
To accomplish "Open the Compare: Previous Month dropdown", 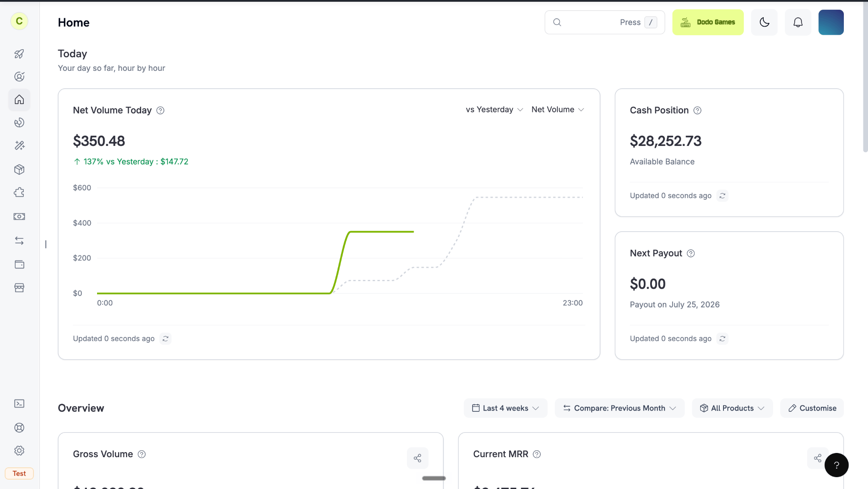I will point(619,408).
